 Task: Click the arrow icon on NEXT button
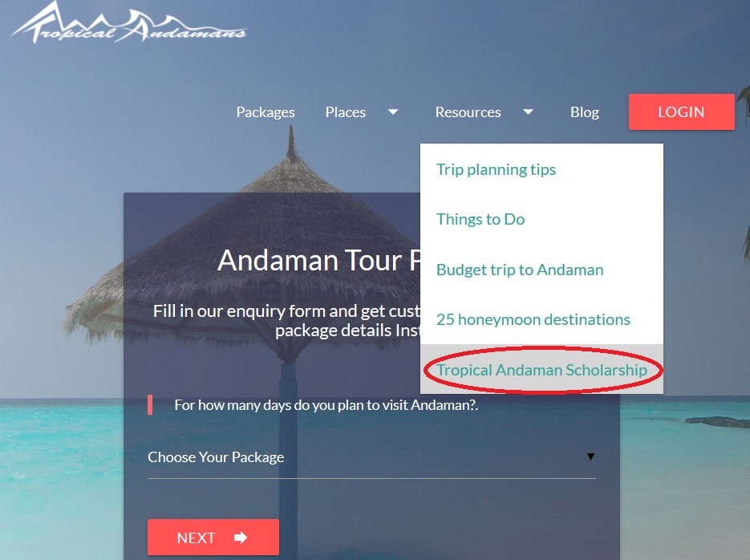(x=241, y=538)
